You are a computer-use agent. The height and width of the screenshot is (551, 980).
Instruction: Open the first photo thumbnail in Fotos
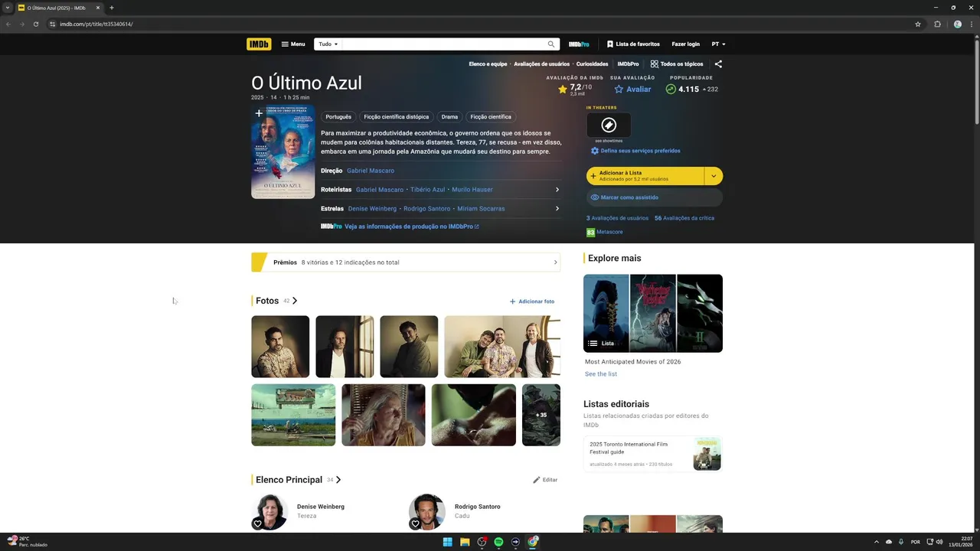coord(280,347)
